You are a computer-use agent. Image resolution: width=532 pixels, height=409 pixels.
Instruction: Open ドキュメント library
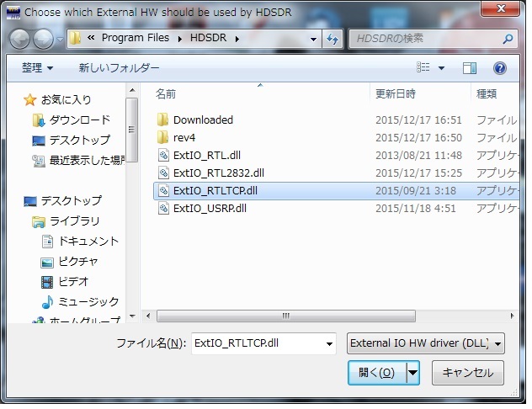tap(88, 242)
